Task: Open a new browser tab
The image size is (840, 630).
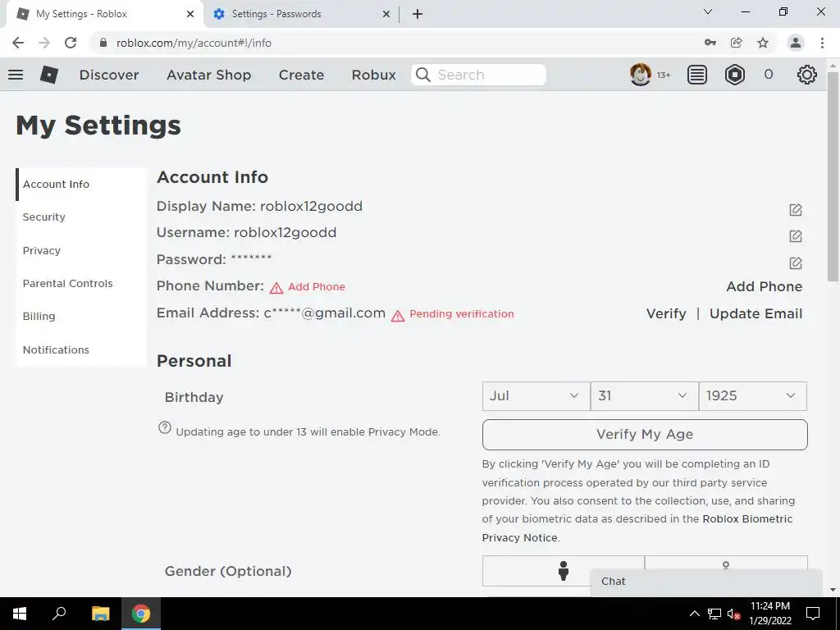Action: (418, 14)
